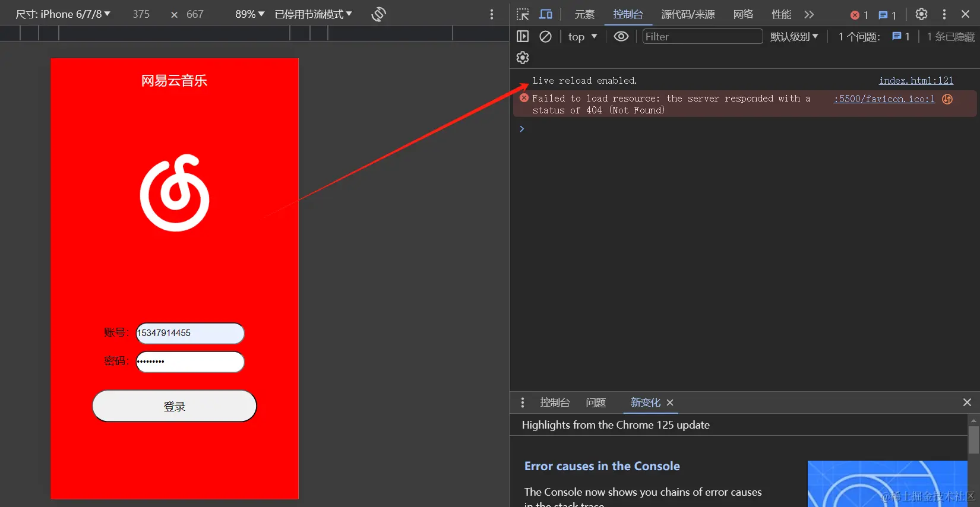This screenshot has width=980, height=507.
Task: Click the console prompt chevron
Action: click(522, 129)
